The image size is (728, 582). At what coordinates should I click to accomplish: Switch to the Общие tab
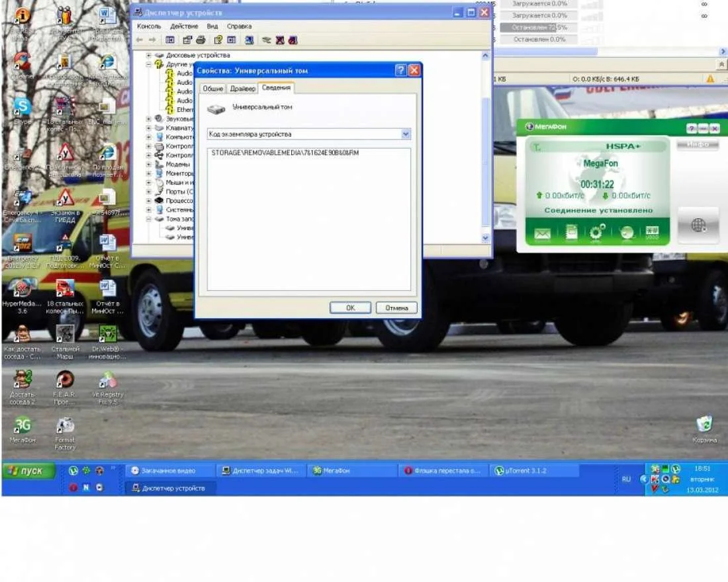click(x=212, y=89)
